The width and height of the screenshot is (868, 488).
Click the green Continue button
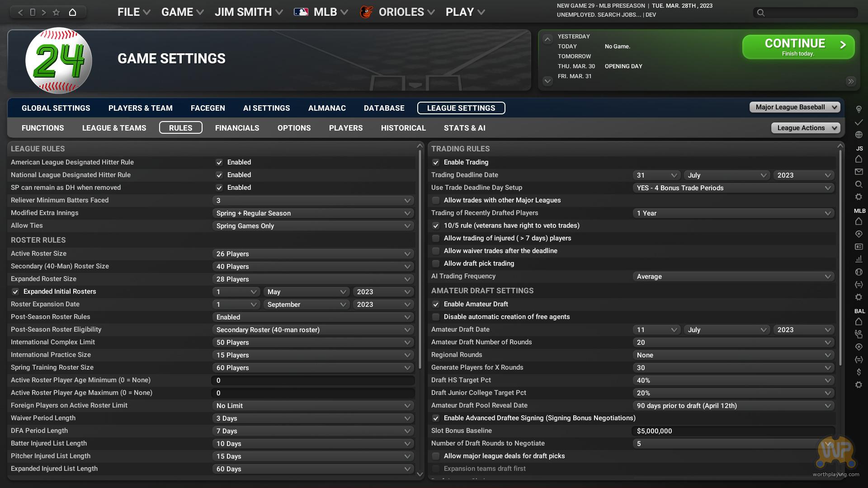(798, 47)
